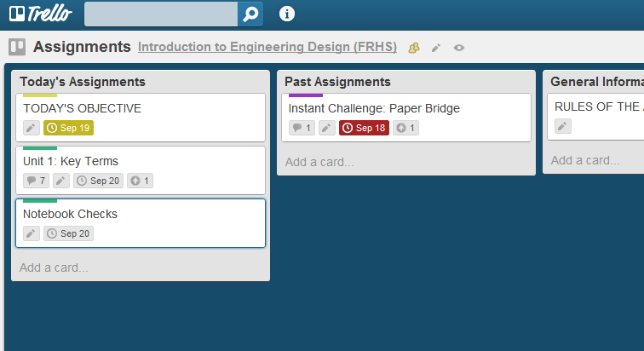The image size is (644, 351).
Task: Click the Trello logo home icon
Action: click(x=40, y=14)
